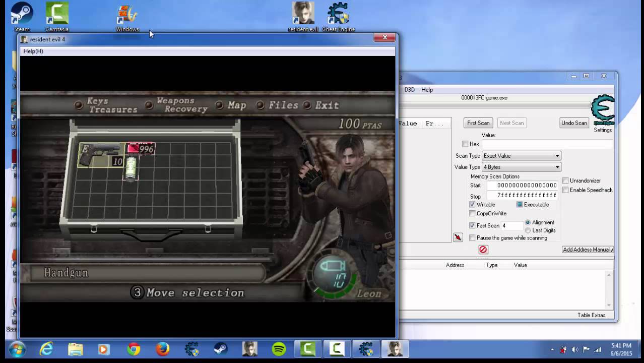This screenshot has width=644, height=363.
Task: Click the Next Scan button
Action: 511,123
